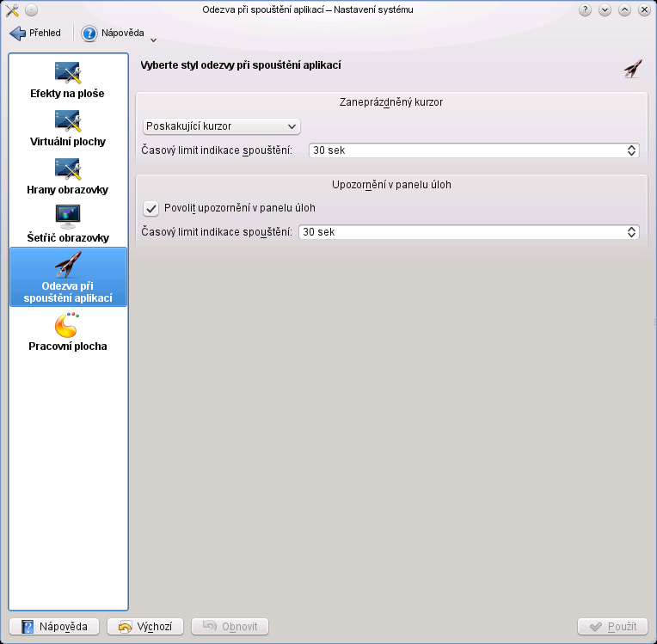Maximize the window with the up chevron button

624,9
